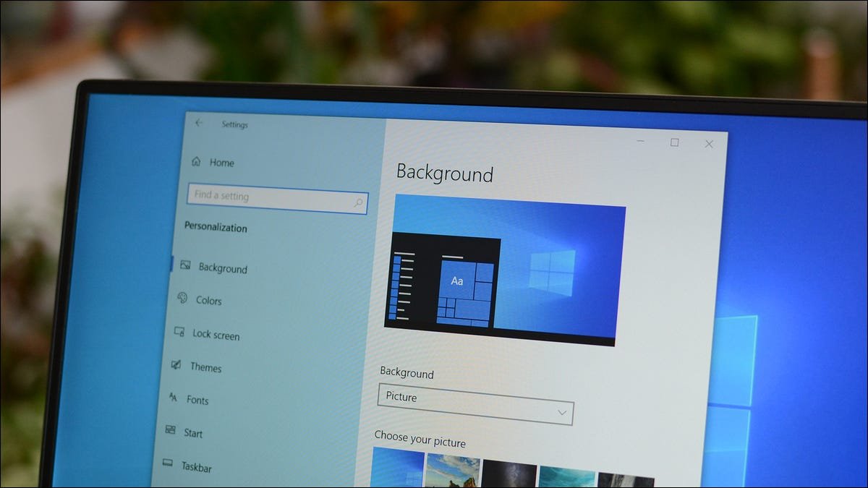Viewport: 868px width, 488px height.
Task: Maximize the Settings window
Action: [x=675, y=142]
